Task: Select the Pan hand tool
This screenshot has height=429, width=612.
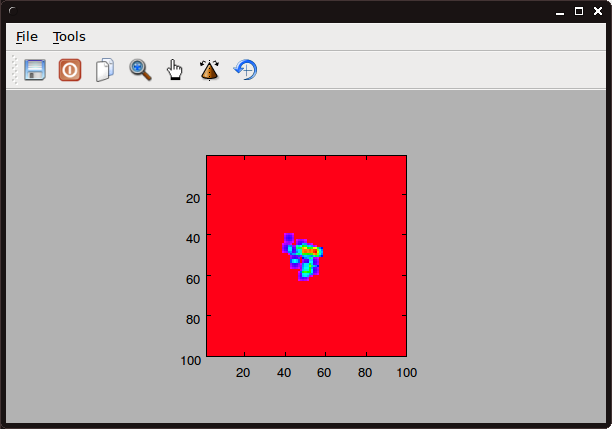Action: coord(174,70)
